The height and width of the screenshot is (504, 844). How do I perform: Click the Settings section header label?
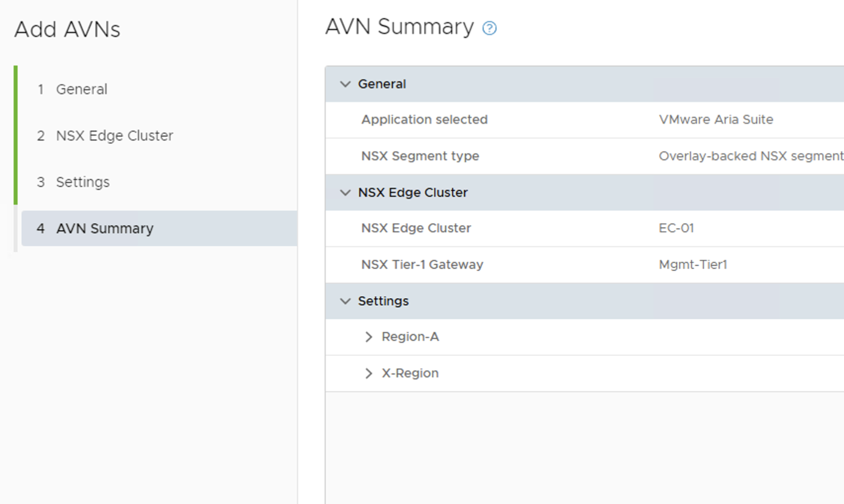click(383, 301)
